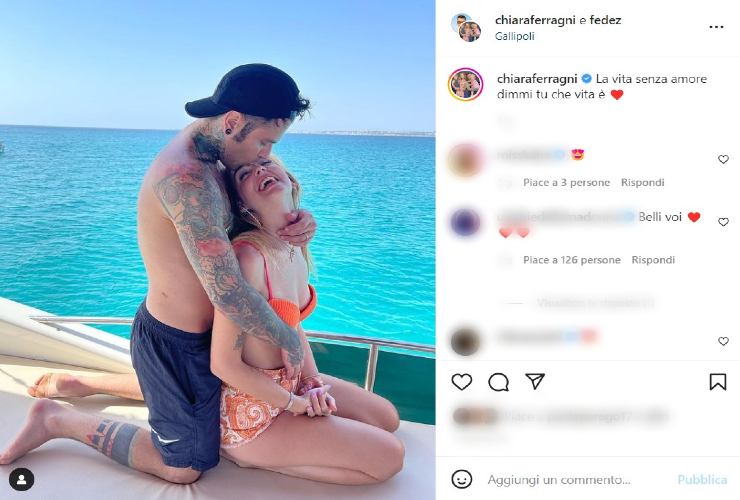This screenshot has height=500, width=740.
Task: View likes 'Piace a 126 persone'
Action: click(572, 260)
